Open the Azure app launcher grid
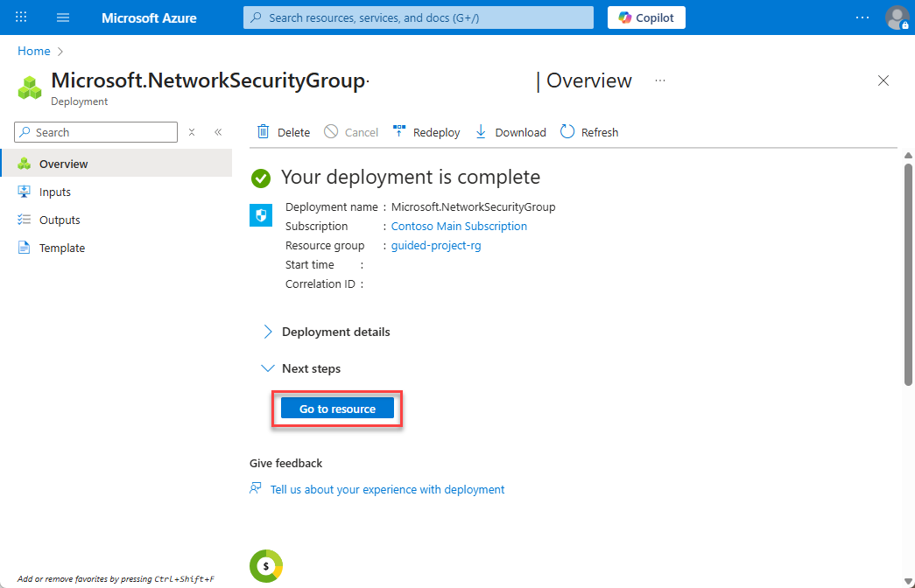The image size is (915, 588). click(x=21, y=17)
